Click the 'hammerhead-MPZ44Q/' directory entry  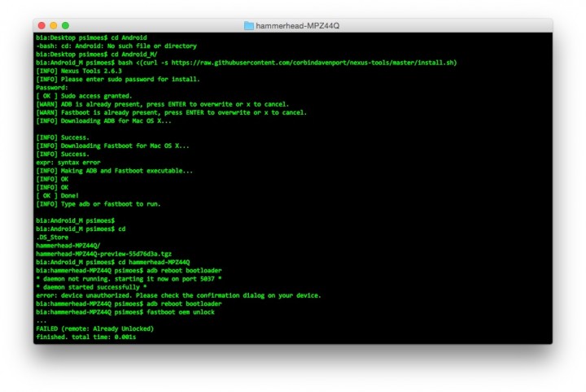pyautogui.click(x=68, y=246)
